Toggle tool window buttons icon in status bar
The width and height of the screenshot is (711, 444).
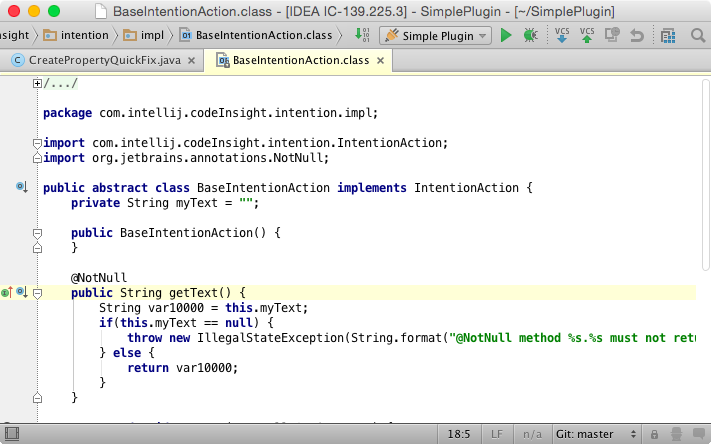tap(12, 434)
